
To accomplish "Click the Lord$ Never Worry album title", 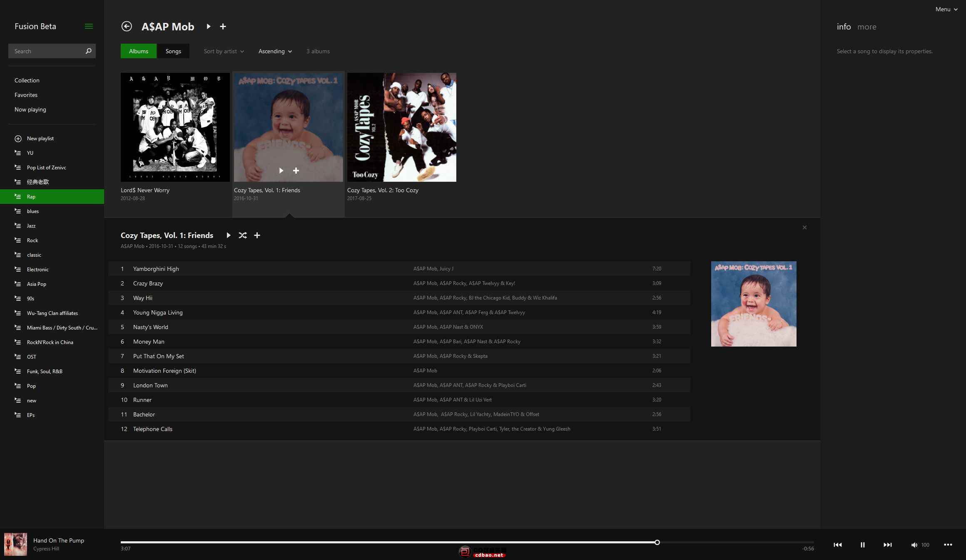I will 145,190.
